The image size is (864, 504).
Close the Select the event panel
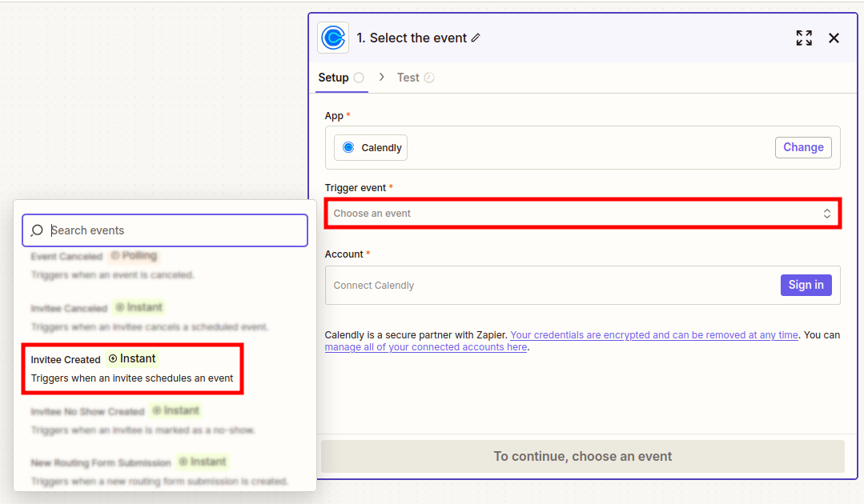pyautogui.click(x=834, y=38)
